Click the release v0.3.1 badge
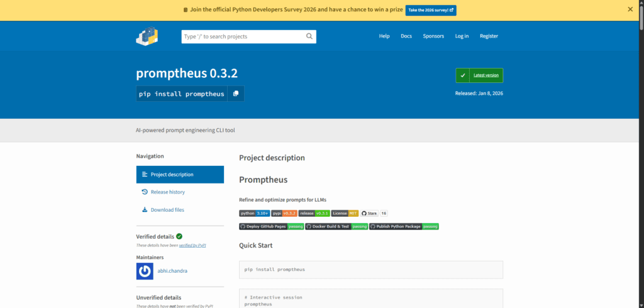Viewport: 644px width, 308px height. (x=314, y=214)
